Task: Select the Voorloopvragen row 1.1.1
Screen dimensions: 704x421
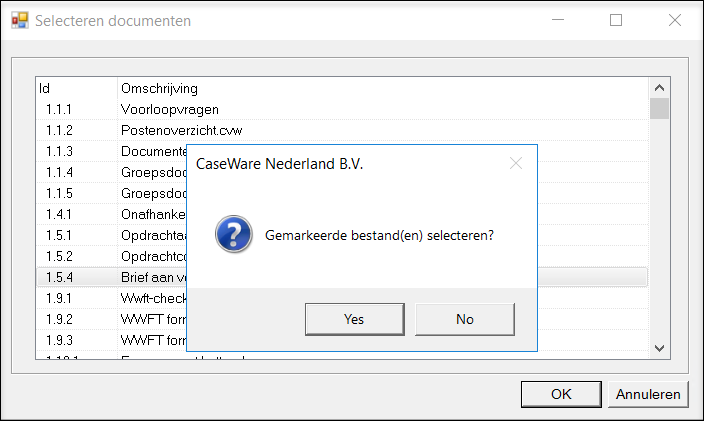Action: pos(342,109)
